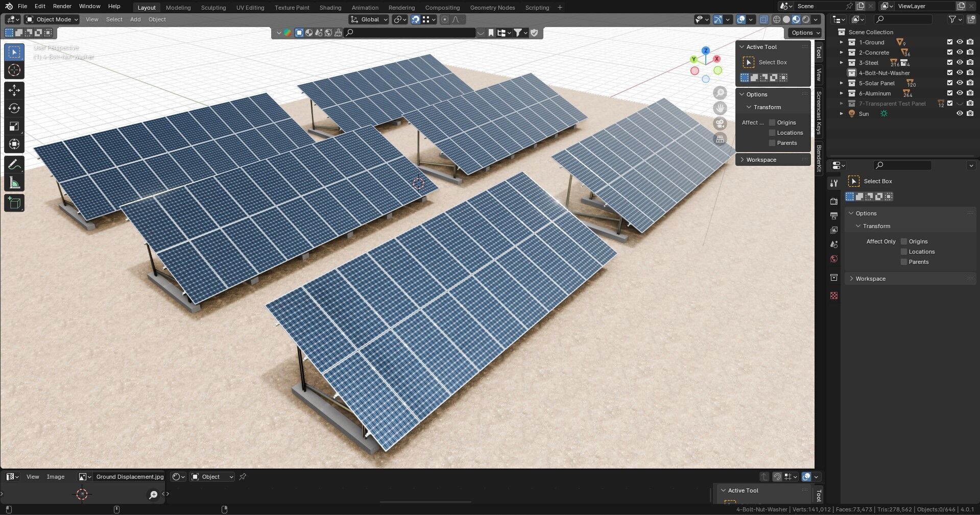Select the Transform tool

[14, 144]
